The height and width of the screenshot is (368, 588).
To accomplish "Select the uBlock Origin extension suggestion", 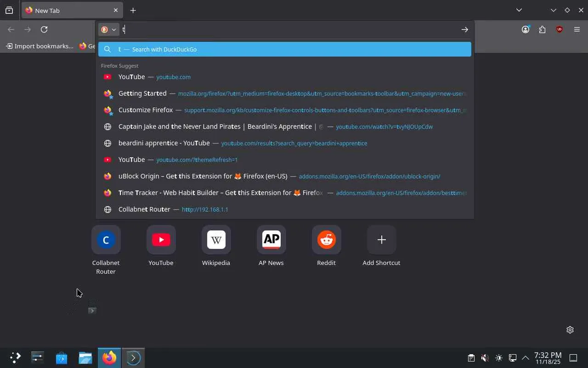I will click(x=285, y=176).
